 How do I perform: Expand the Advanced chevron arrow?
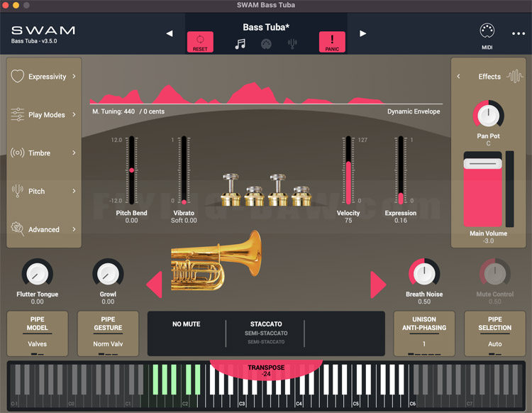(74, 229)
